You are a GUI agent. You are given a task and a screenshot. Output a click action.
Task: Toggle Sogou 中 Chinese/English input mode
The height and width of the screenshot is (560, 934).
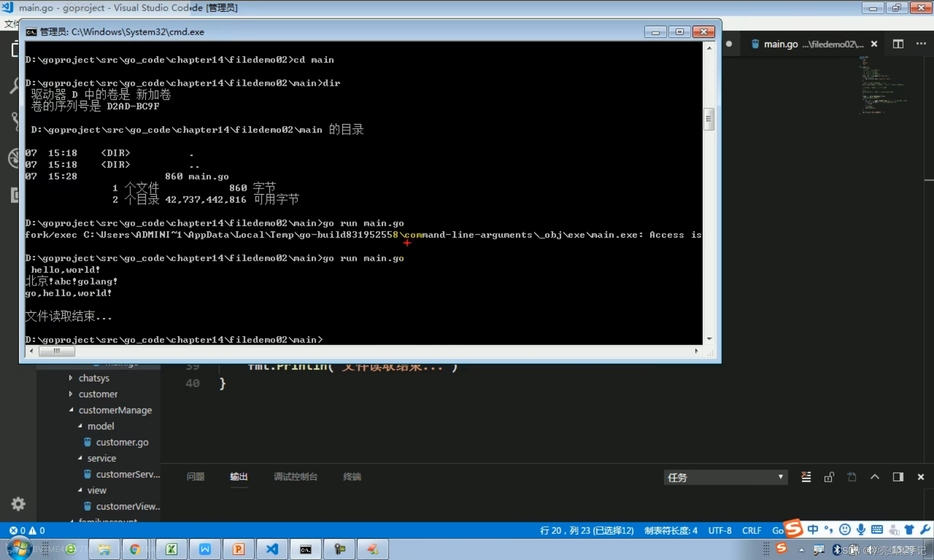(x=813, y=529)
